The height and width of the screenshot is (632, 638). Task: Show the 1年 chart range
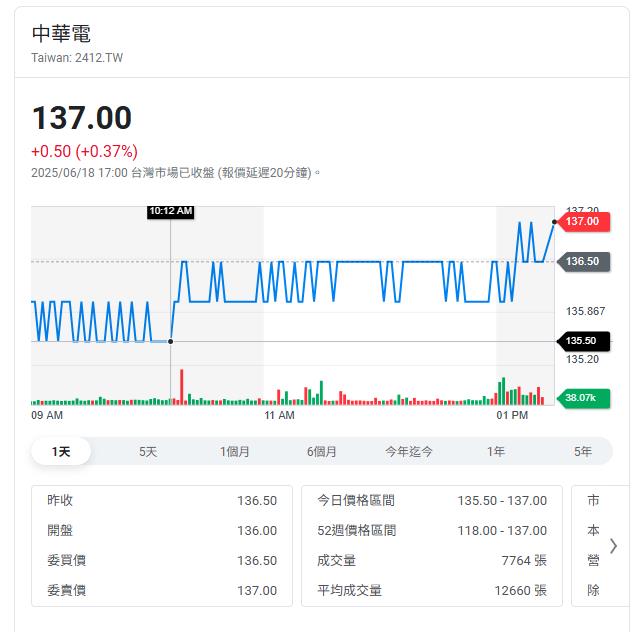(496, 451)
